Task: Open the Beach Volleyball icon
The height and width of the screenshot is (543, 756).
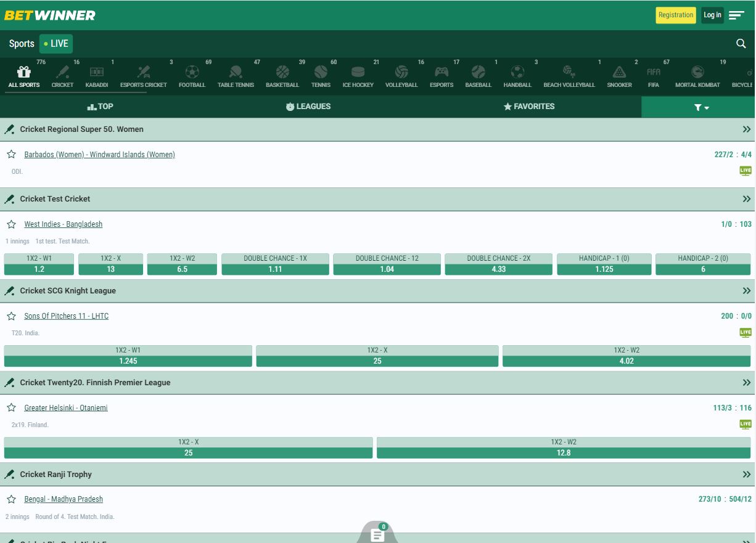Action: [569, 71]
